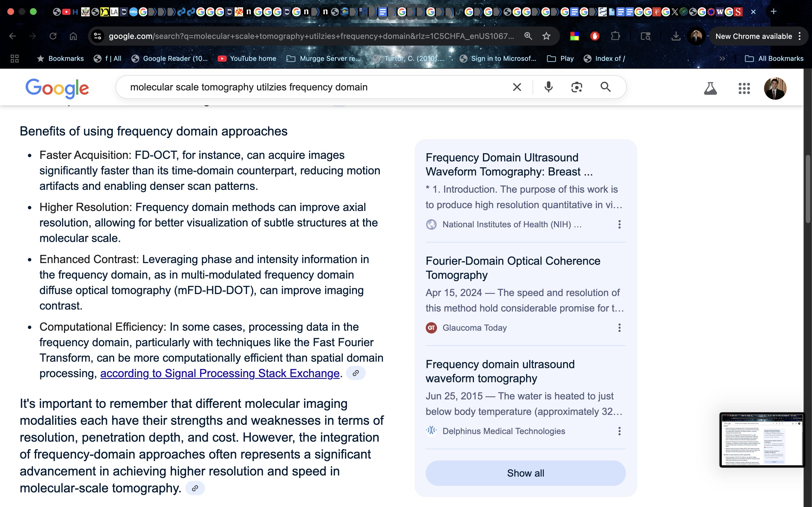Open the Chrome downloads icon
This screenshot has height=507, width=812.
coord(676,36)
